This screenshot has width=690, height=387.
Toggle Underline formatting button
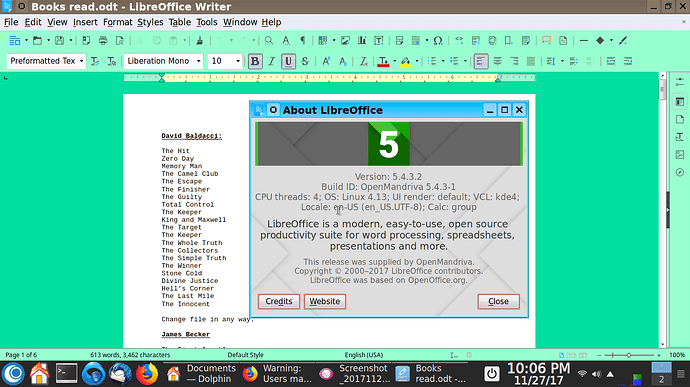pyautogui.click(x=288, y=61)
